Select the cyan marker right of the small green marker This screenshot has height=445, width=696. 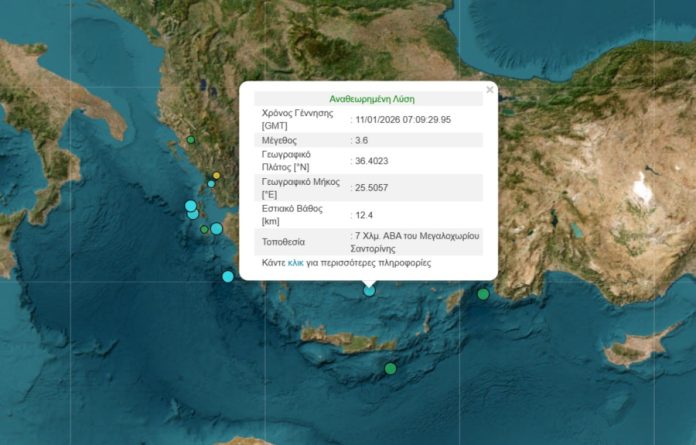tap(216, 229)
